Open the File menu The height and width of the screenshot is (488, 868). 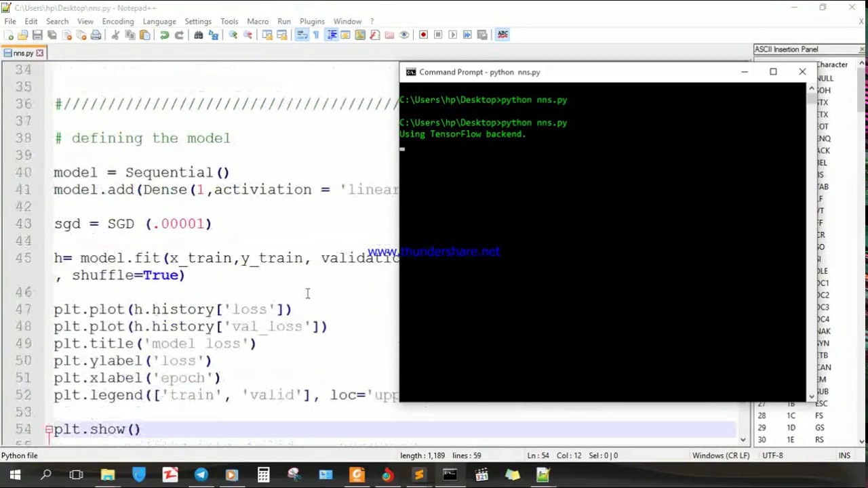pyautogui.click(x=10, y=21)
